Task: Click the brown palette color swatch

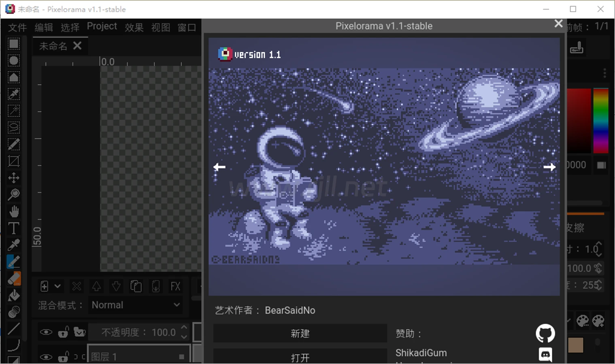Action: point(575,345)
